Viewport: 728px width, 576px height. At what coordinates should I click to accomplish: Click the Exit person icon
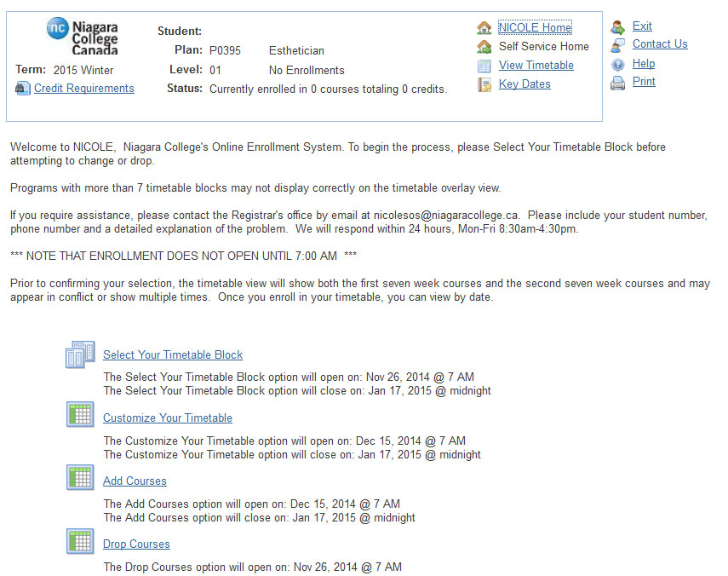pyautogui.click(x=618, y=27)
